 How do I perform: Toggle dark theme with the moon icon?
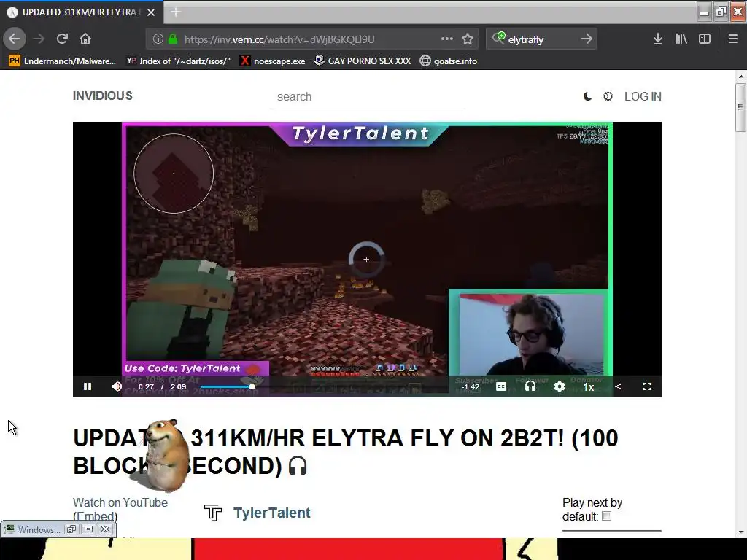pyautogui.click(x=587, y=96)
